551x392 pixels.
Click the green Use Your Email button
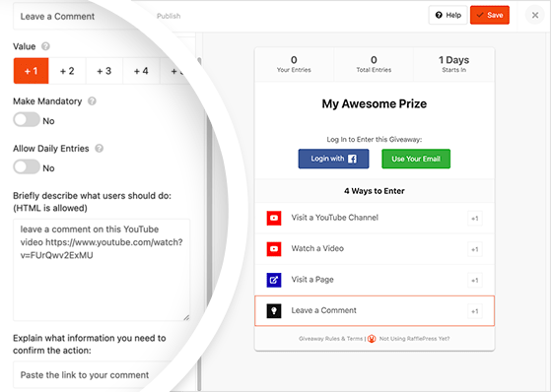tap(416, 159)
